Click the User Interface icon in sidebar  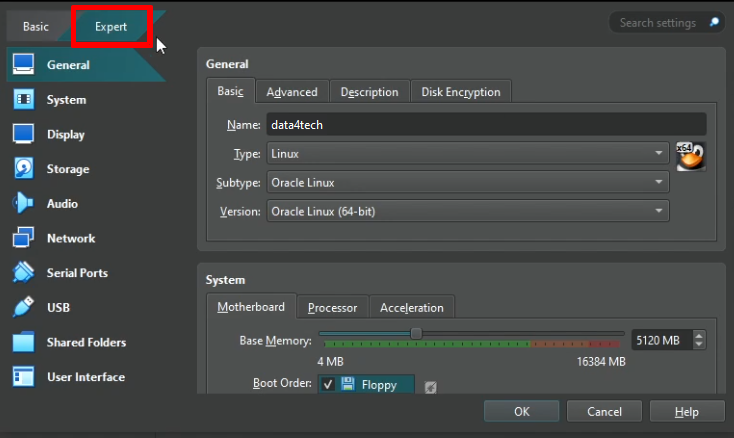pyautogui.click(x=23, y=376)
